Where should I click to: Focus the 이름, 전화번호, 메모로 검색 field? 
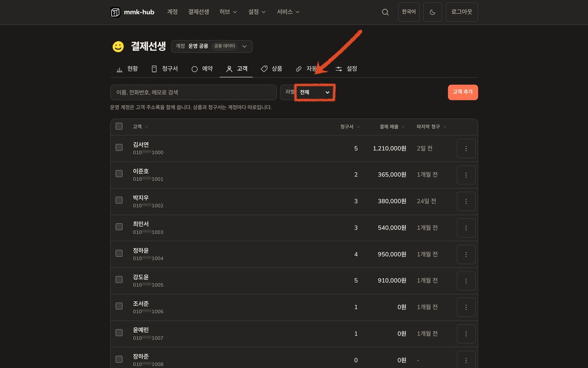pos(194,92)
